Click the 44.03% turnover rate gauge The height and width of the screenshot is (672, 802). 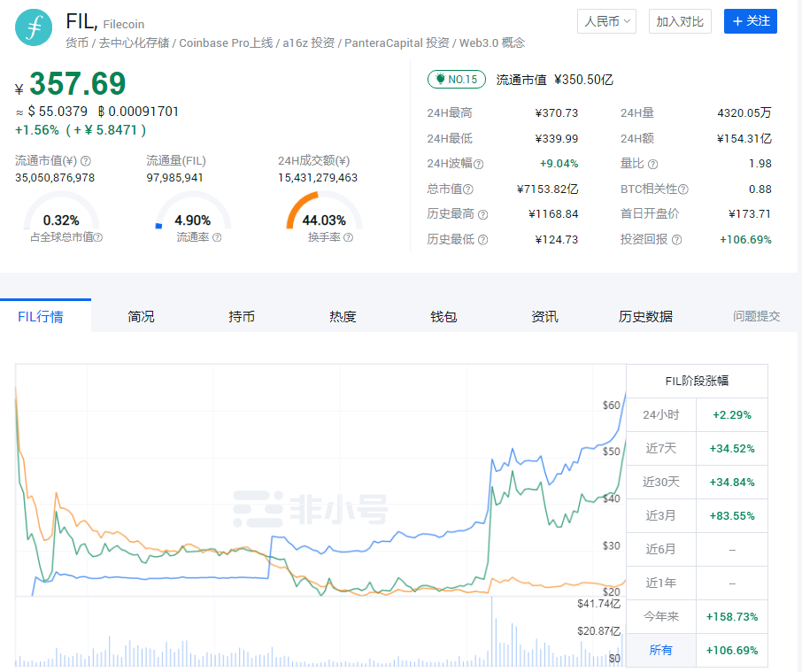click(324, 211)
